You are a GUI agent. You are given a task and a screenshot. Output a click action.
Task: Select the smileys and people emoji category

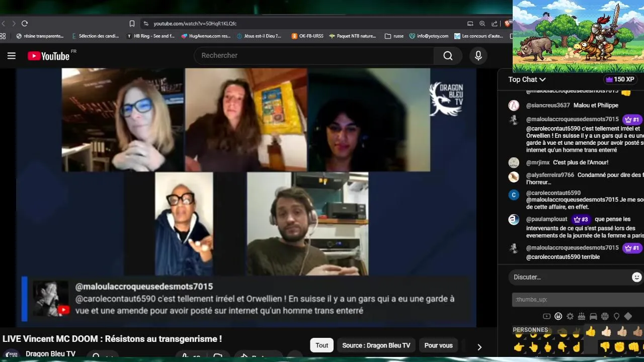click(558, 316)
